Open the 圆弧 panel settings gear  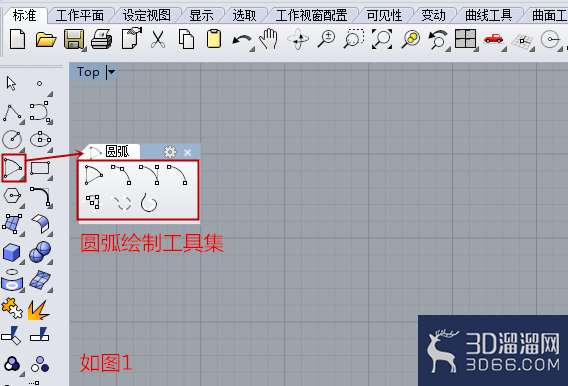pos(170,152)
